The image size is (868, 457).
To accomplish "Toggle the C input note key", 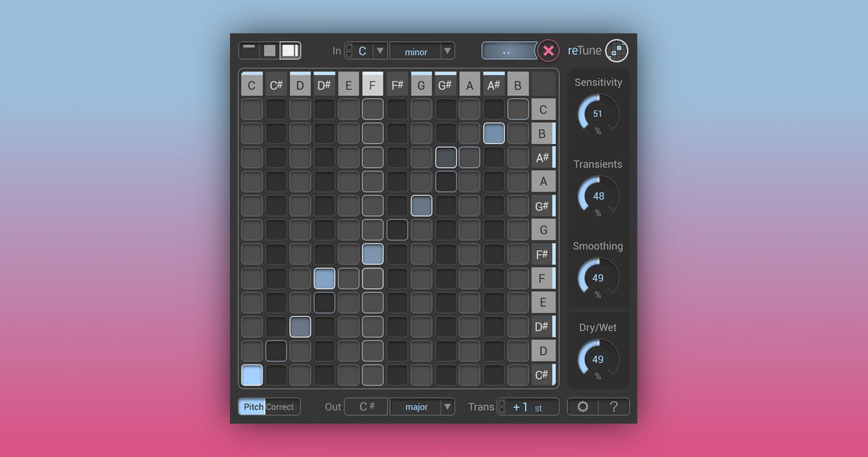I will click(x=252, y=85).
